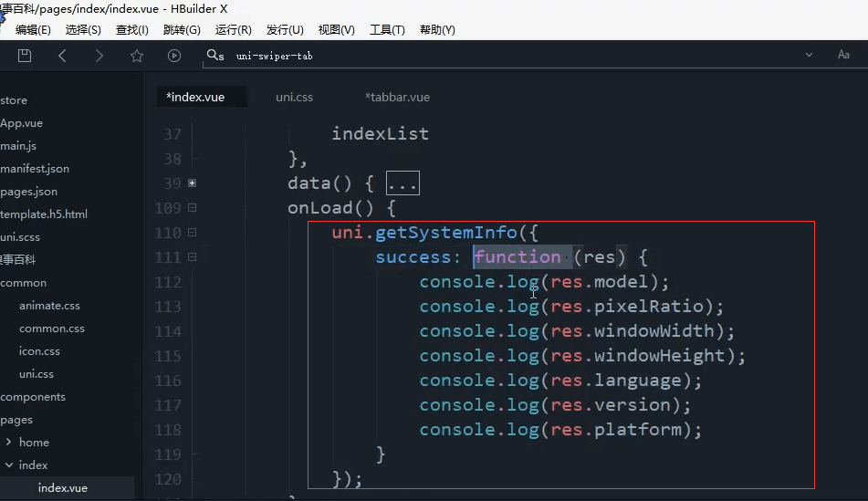Switch to the *index.vue editor tab
The height and width of the screenshot is (501, 868).
point(202,97)
